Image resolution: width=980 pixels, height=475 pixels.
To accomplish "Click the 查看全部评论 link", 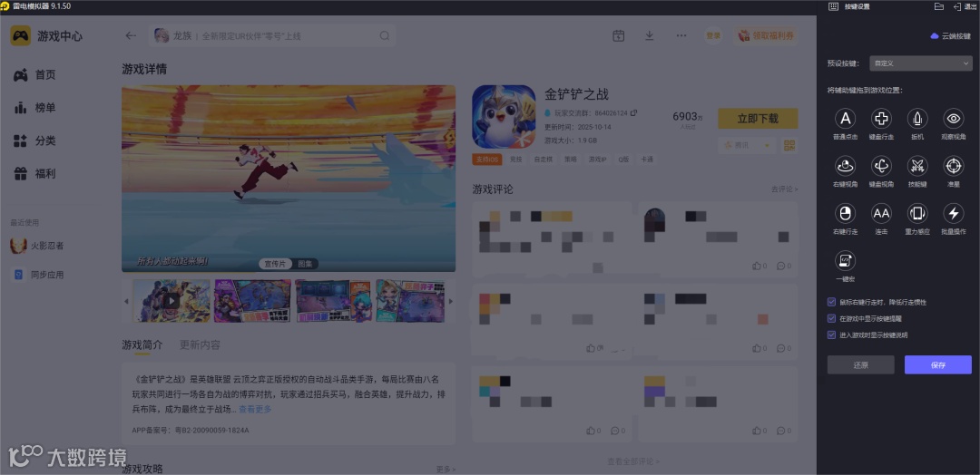I will click(633, 461).
